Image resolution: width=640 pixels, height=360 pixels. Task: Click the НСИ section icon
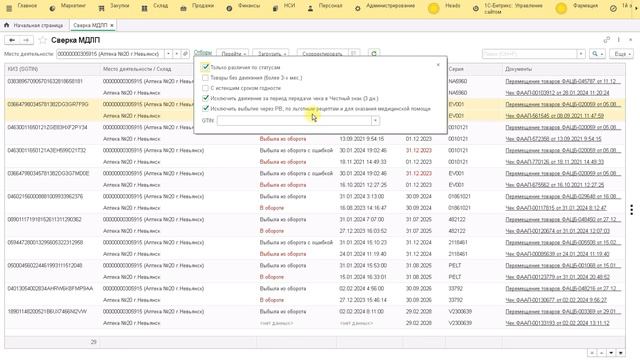(x=276, y=8)
